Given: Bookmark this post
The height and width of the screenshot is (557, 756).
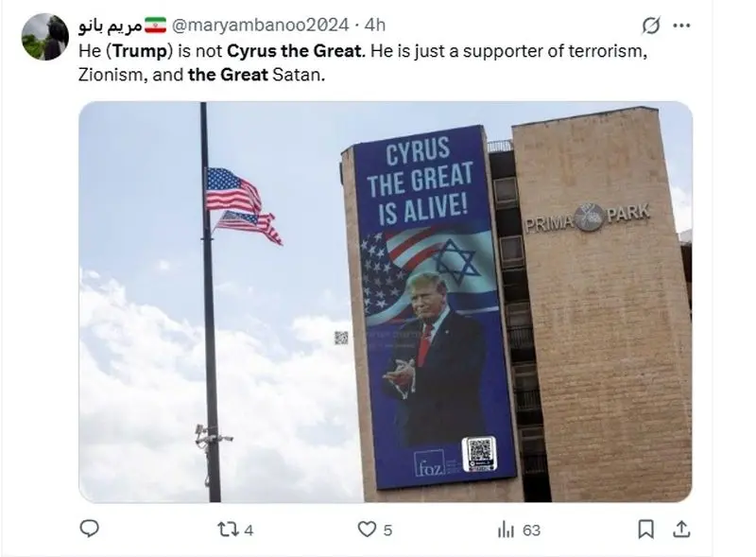Looking at the screenshot, I should coord(645,529).
